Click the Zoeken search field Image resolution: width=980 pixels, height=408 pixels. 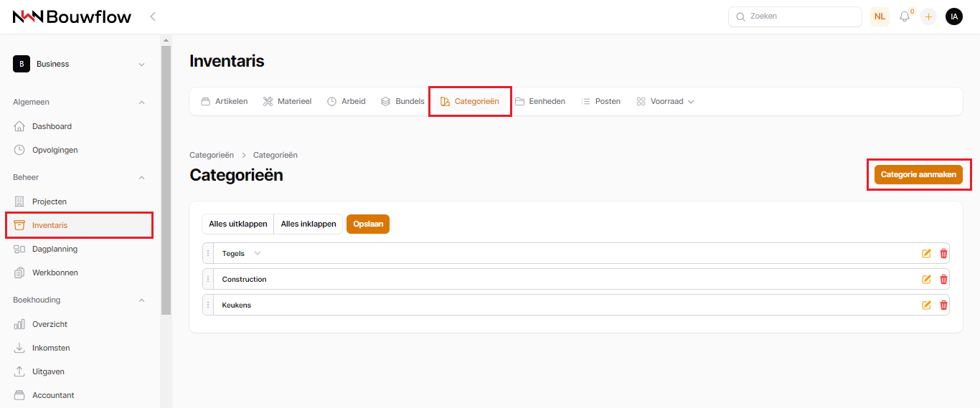click(795, 16)
